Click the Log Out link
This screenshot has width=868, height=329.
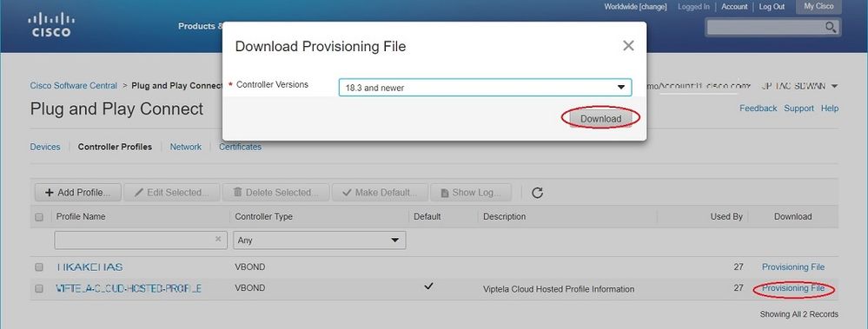pos(772,7)
